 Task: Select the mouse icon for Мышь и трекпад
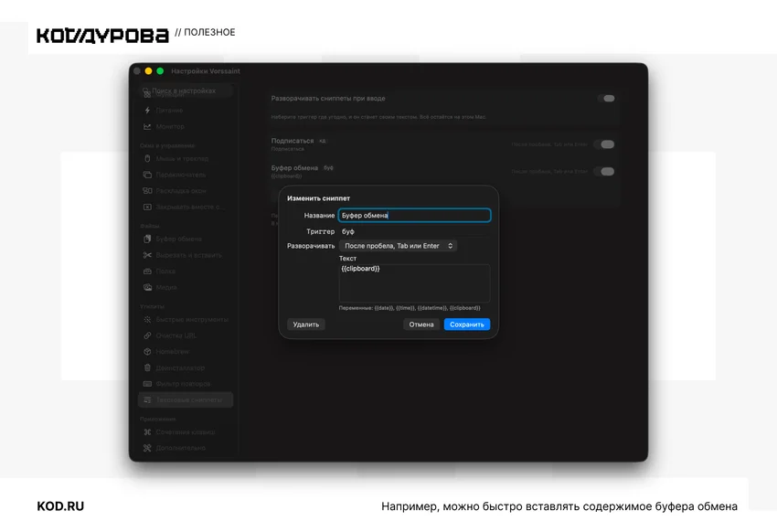(147, 158)
